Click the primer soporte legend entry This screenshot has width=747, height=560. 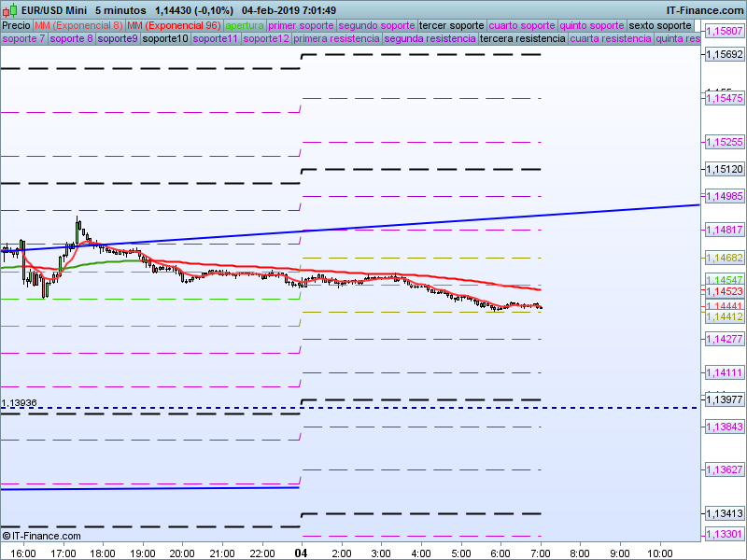(300, 25)
